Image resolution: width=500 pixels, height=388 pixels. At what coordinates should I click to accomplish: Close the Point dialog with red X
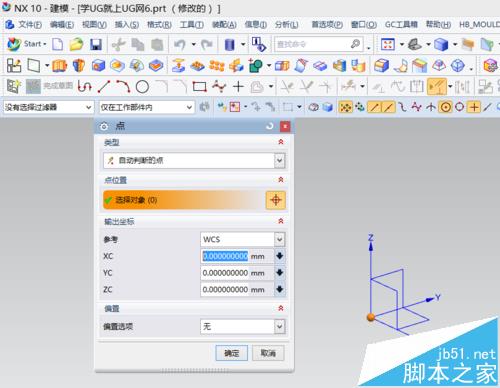(x=285, y=126)
